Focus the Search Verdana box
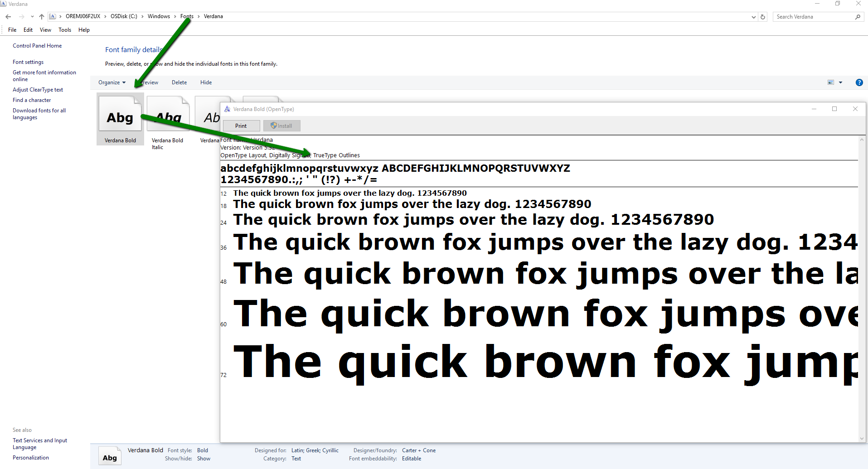The height and width of the screenshot is (469, 868). pyautogui.click(x=814, y=17)
